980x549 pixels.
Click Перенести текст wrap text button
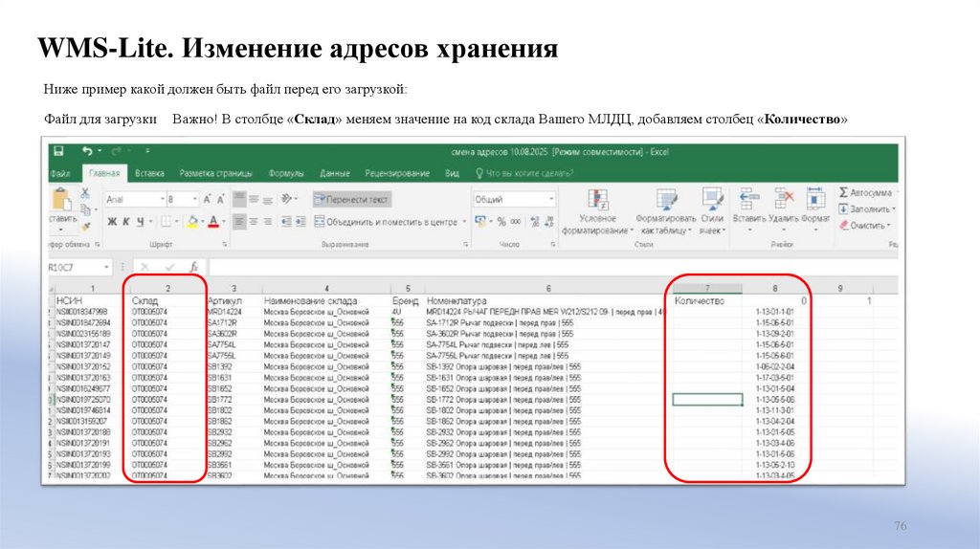352,199
